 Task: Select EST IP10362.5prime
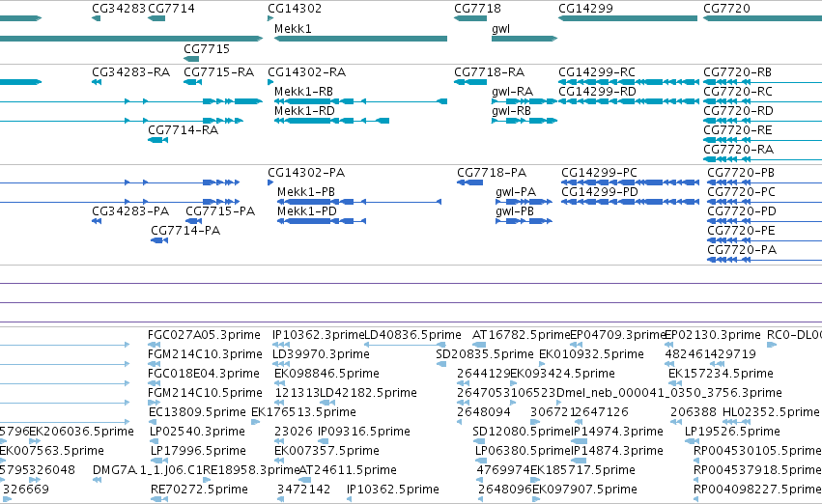click(393, 490)
